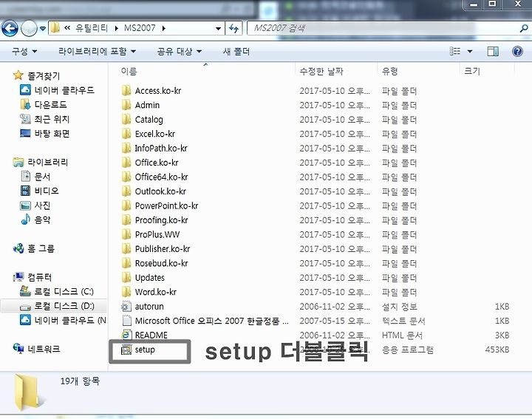Image resolution: width=532 pixels, height=419 pixels.
Task: Open 최근 위치 in the navigation pane
Action: coord(52,119)
